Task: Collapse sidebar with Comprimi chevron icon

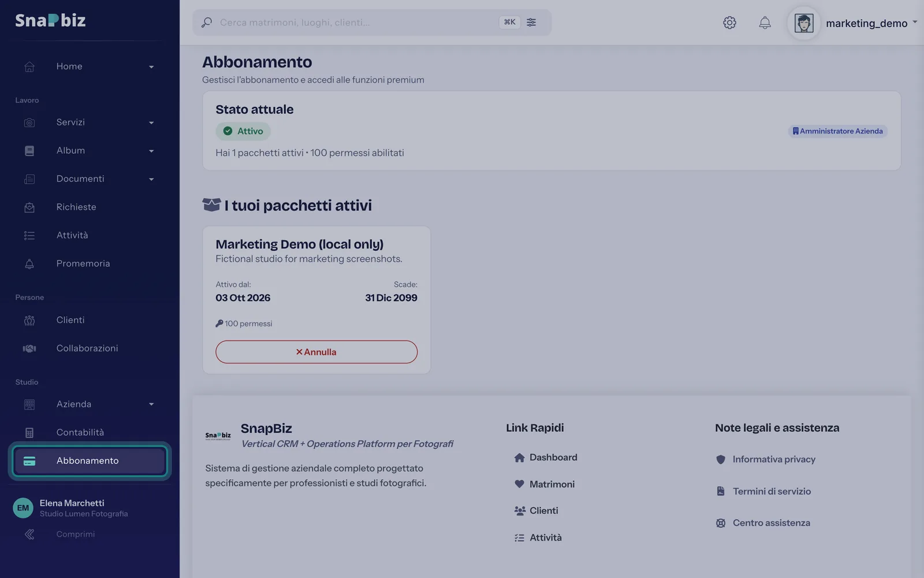Action: pos(29,535)
